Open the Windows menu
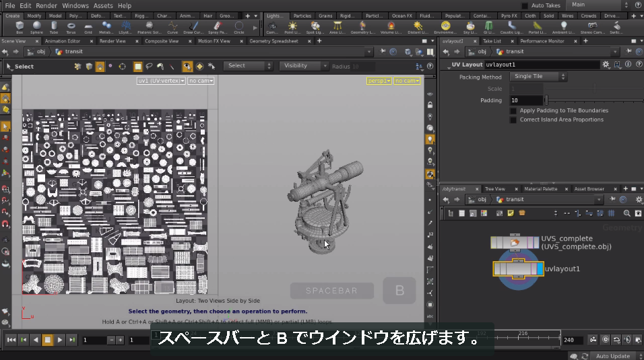Image resolution: width=644 pixels, height=360 pixels. click(x=75, y=6)
